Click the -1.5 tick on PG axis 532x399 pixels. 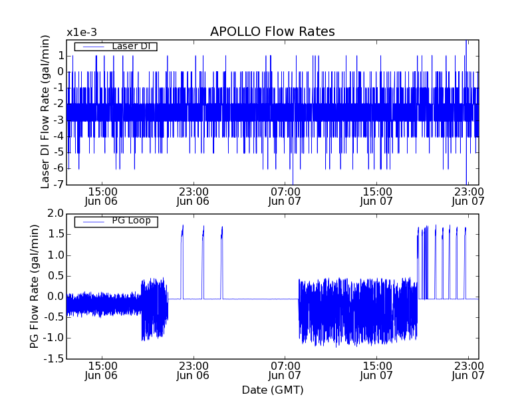[54, 358]
